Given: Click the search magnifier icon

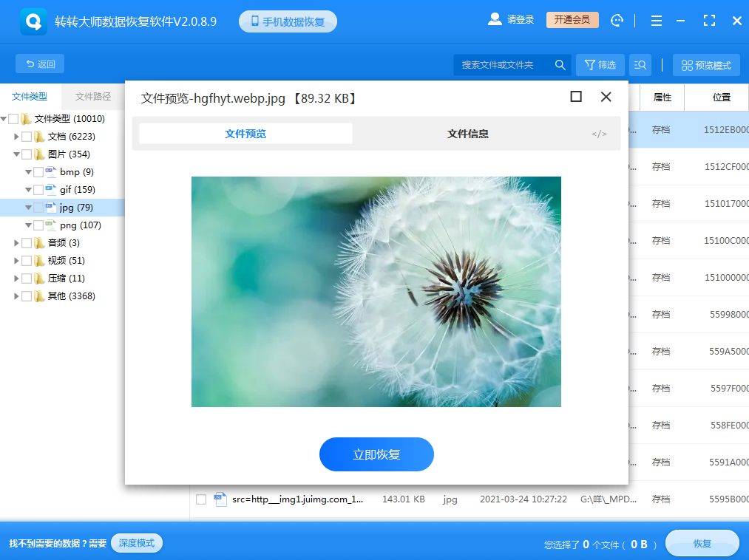Looking at the screenshot, I should pos(560,65).
